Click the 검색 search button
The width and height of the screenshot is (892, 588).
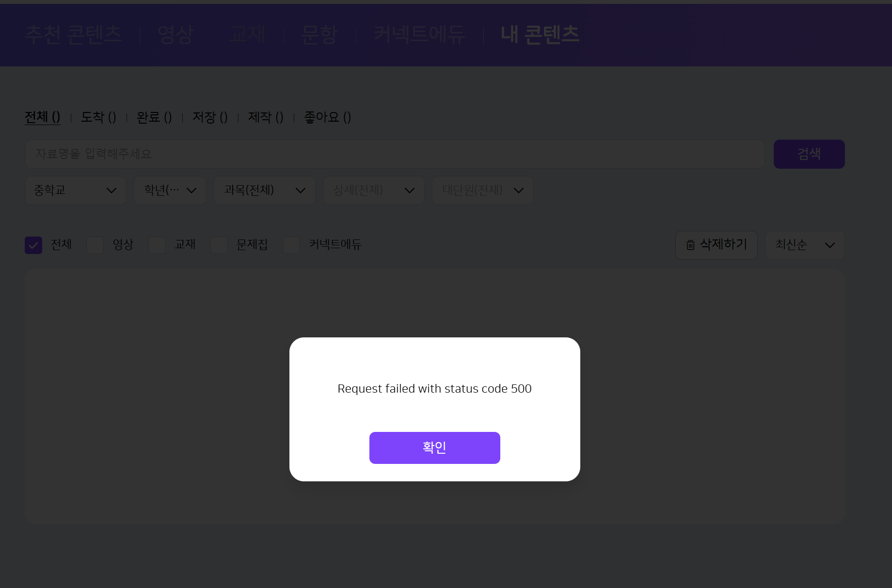click(809, 154)
